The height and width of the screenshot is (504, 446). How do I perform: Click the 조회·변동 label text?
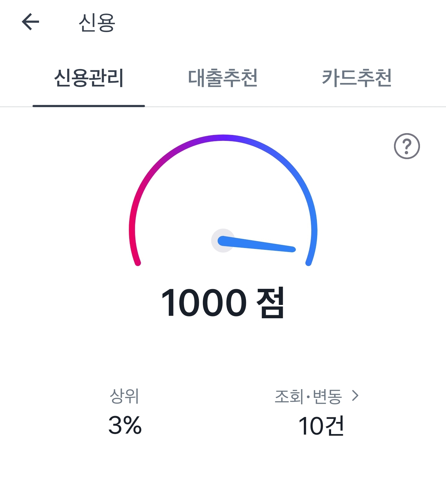(x=308, y=396)
